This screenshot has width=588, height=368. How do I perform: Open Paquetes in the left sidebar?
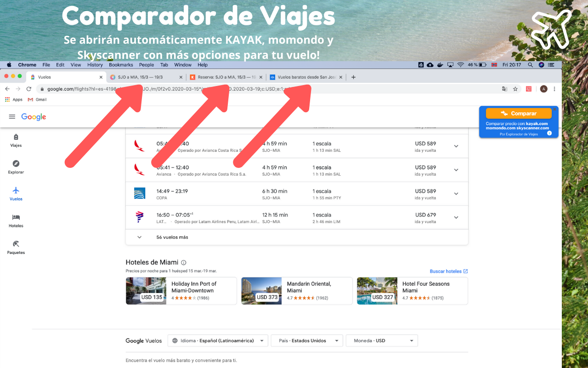[x=16, y=247]
